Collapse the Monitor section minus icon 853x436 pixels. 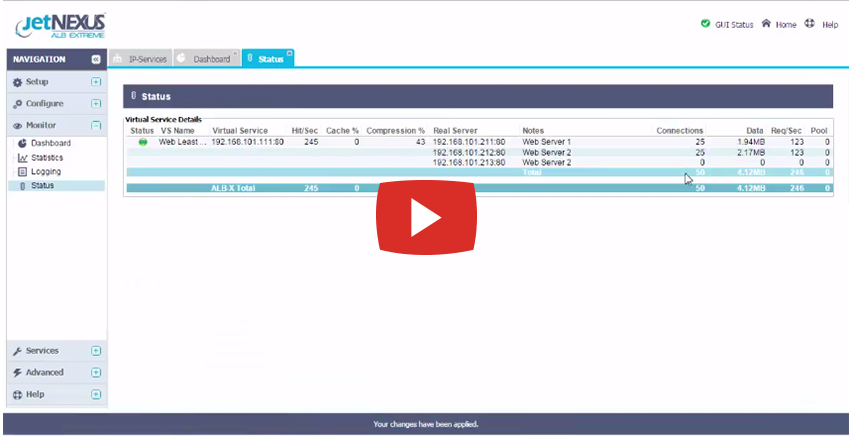(96, 125)
